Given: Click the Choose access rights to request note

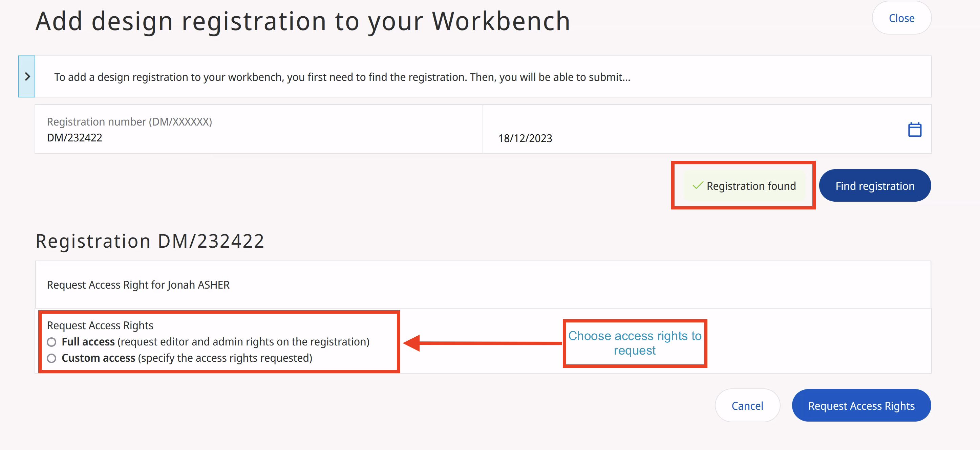Looking at the screenshot, I should click(635, 343).
